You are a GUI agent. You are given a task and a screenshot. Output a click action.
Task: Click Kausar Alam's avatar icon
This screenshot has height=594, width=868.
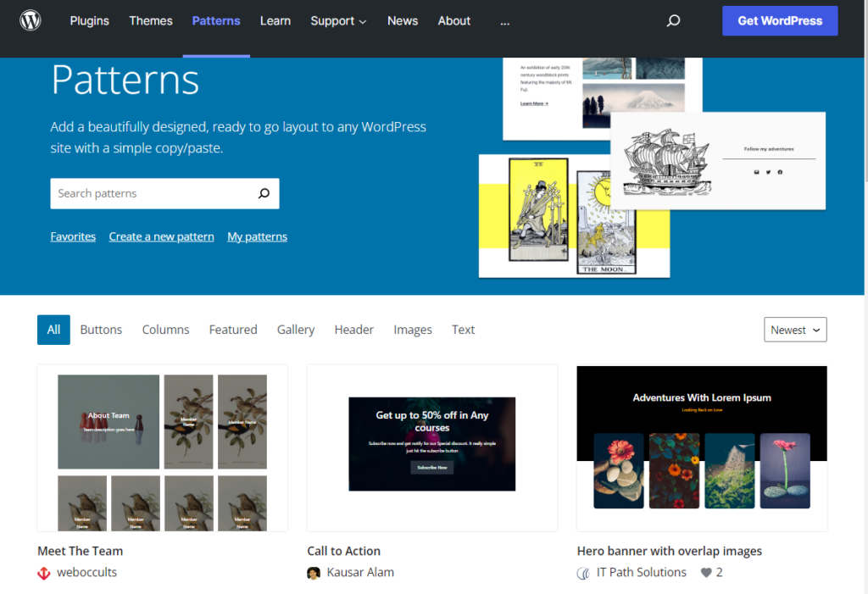314,573
